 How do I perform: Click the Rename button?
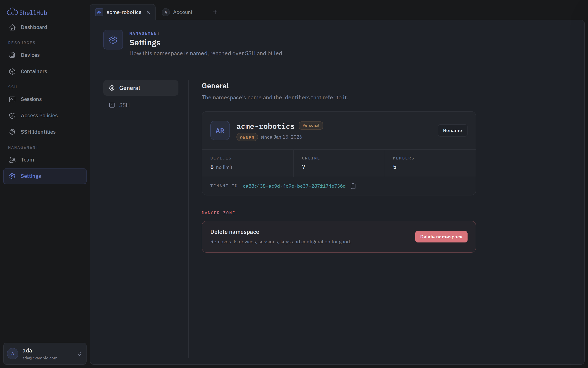452,130
